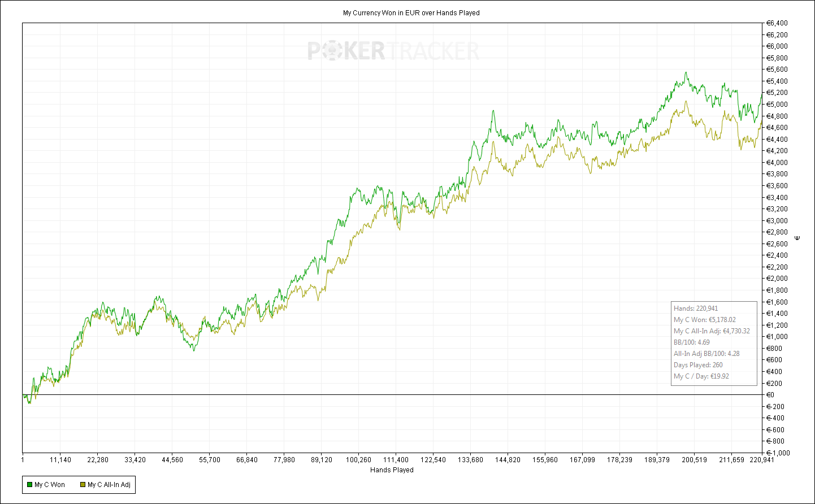Click the € symbol y-axis label

(797, 238)
